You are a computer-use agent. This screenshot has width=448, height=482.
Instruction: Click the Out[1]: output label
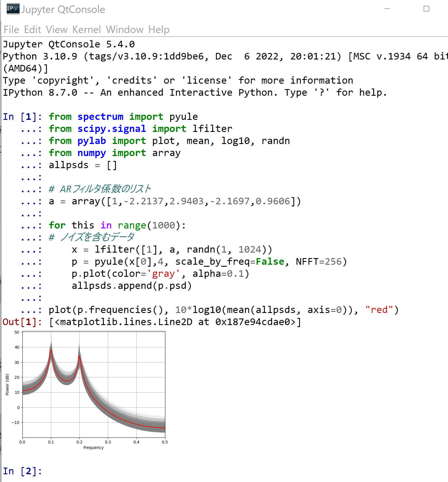(22, 322)
